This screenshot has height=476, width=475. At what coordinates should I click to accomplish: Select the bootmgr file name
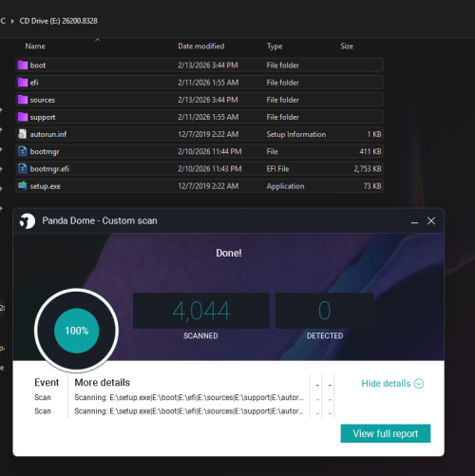pyautogui.click(x=45, y=152)
